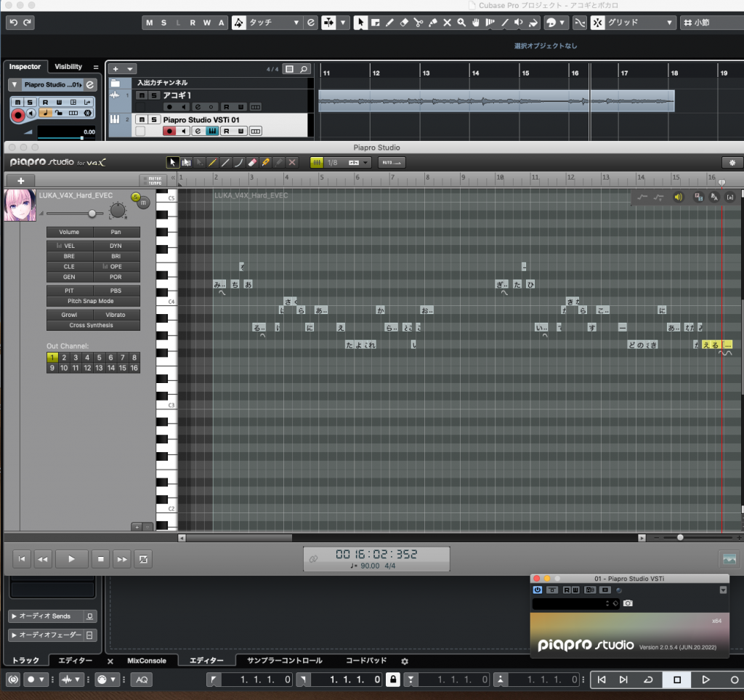Image resolution: width=744 pixels, height=700 pixels.
Task: Open Piapro Studio settings gear icon
Action: coord(732,162)
